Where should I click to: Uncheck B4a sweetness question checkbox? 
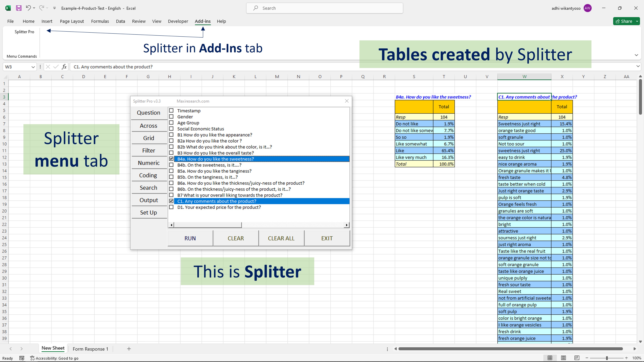click(171, 159)
